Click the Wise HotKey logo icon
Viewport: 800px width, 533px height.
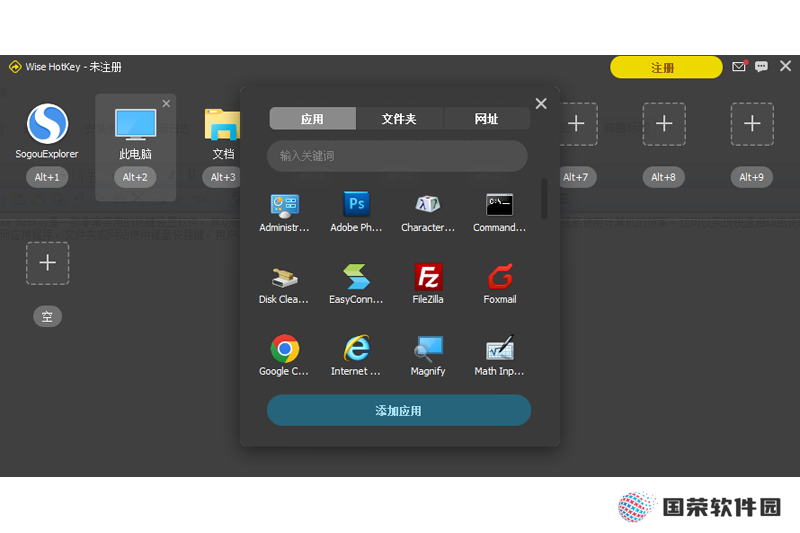click(15, 67)
